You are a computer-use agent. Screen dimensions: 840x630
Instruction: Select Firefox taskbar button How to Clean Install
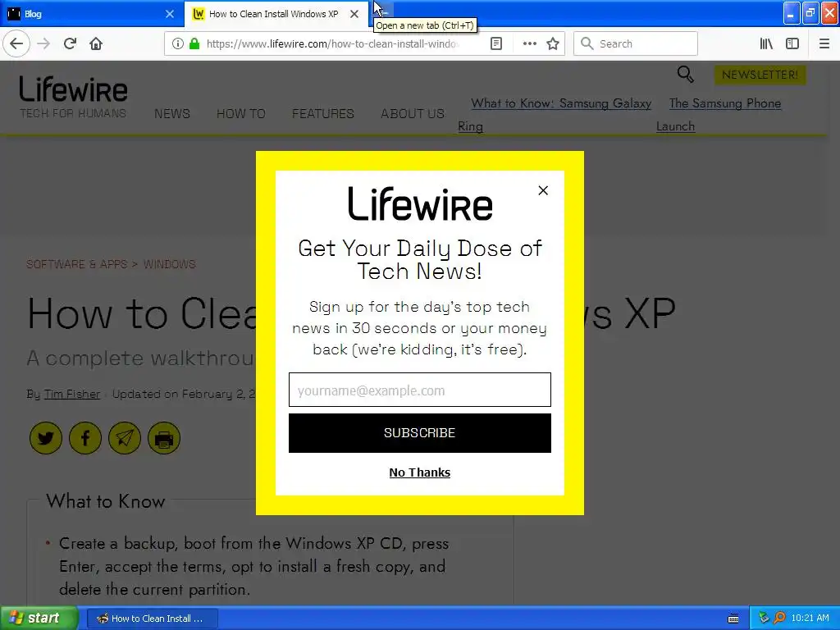[152, 619]
